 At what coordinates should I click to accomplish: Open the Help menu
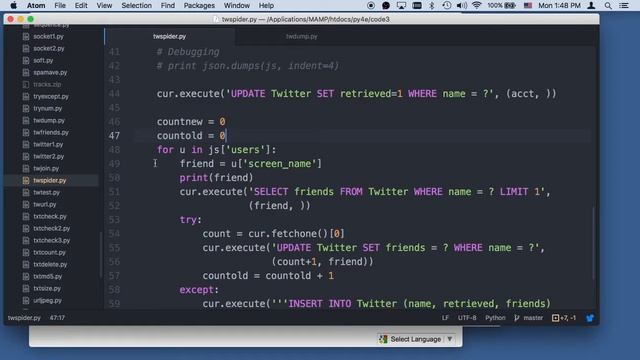pyautogui.click(x=266, y=5)
